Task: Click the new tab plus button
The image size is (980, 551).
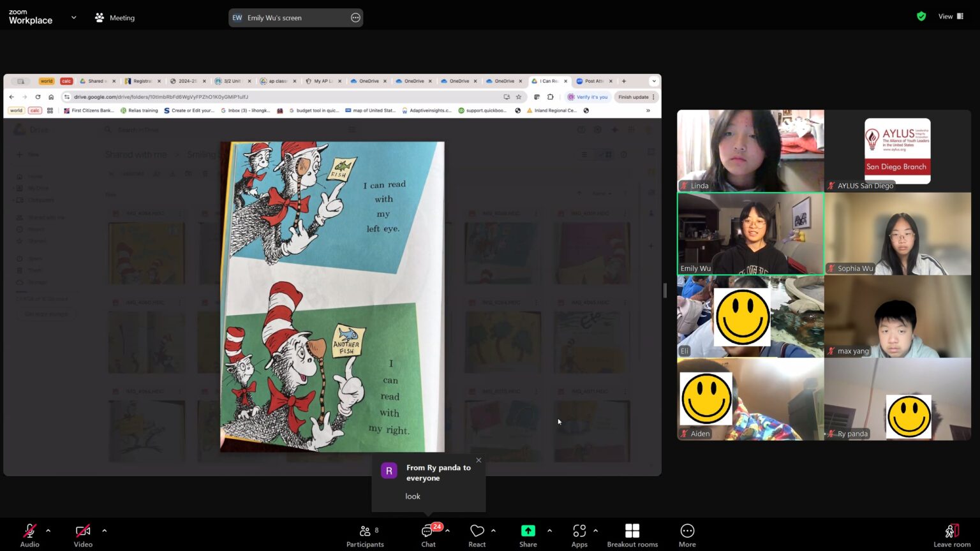Action: coord(624,81)
